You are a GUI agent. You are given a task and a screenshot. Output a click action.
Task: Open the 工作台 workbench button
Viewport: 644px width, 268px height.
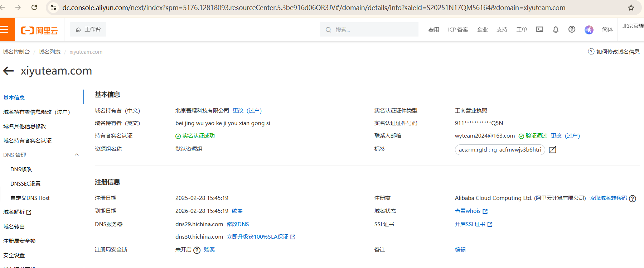(x=88, y=29)
